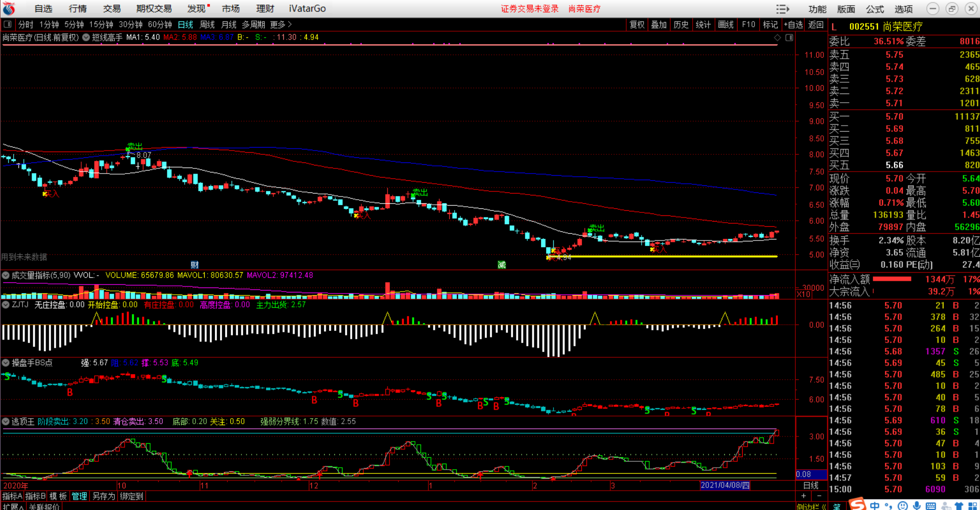Click the Sogou skin shirt icon
The image size is (980, 510).
click(959, 505)
